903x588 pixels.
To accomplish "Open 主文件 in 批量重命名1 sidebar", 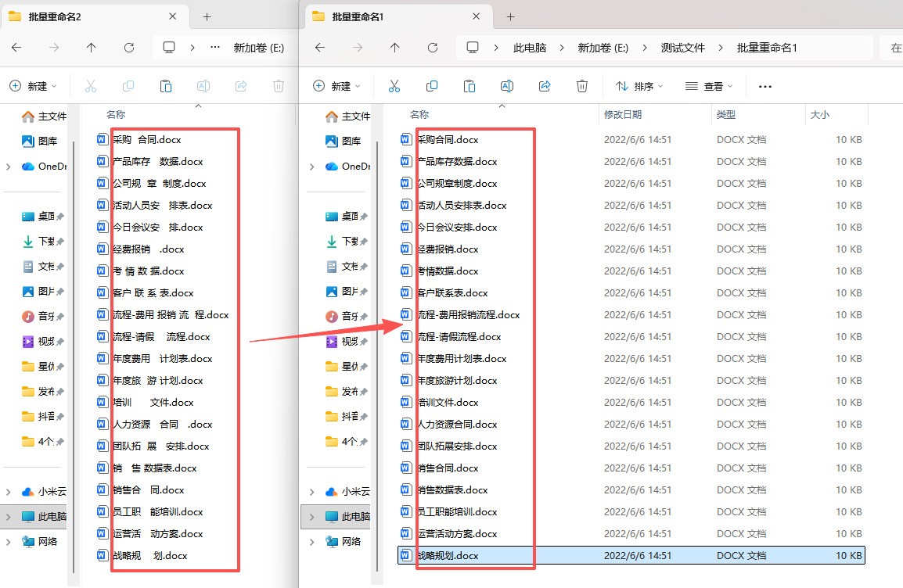I will (348, 117).
